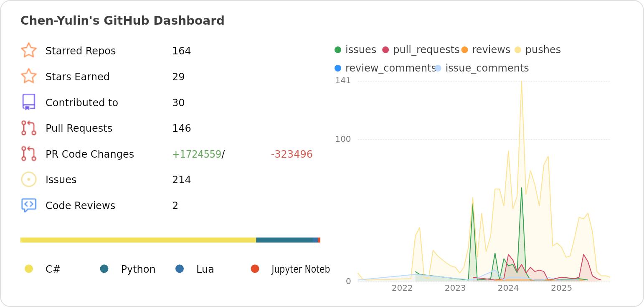644x307 pixels.
Task: Select the PR Code Changes icon
Action: [28, 154]
